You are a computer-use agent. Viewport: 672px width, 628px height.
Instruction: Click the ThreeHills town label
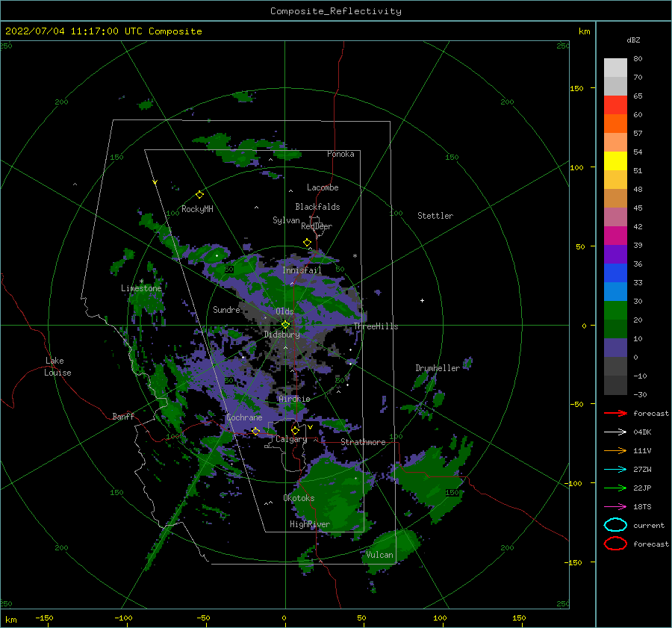376,326
